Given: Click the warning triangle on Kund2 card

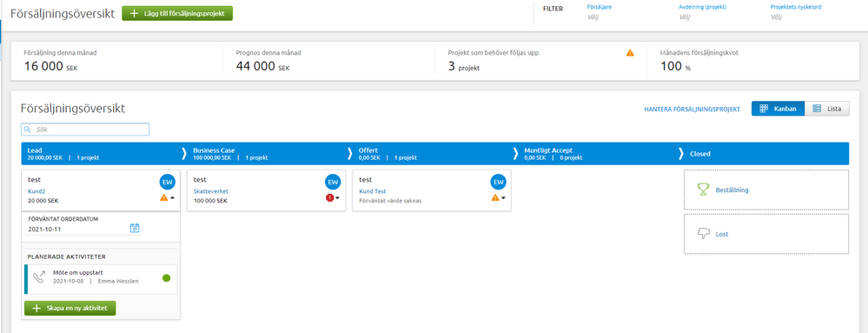Looking at the screenshot, I should point(164,197).
